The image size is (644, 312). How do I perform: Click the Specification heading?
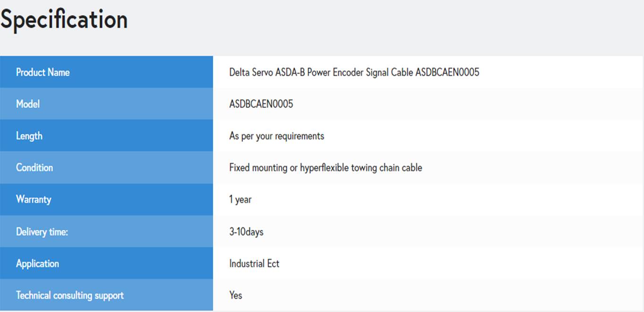point(64,20)
